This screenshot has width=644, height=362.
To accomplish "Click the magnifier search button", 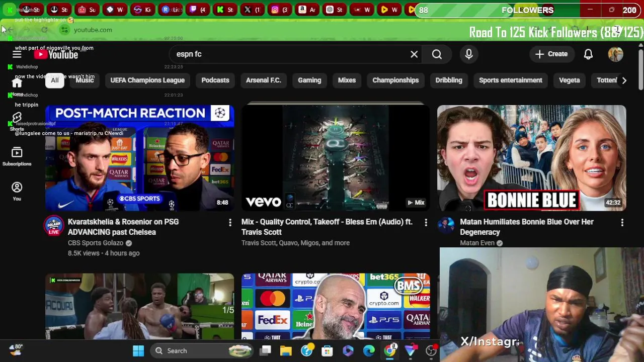I will [437, 54].
